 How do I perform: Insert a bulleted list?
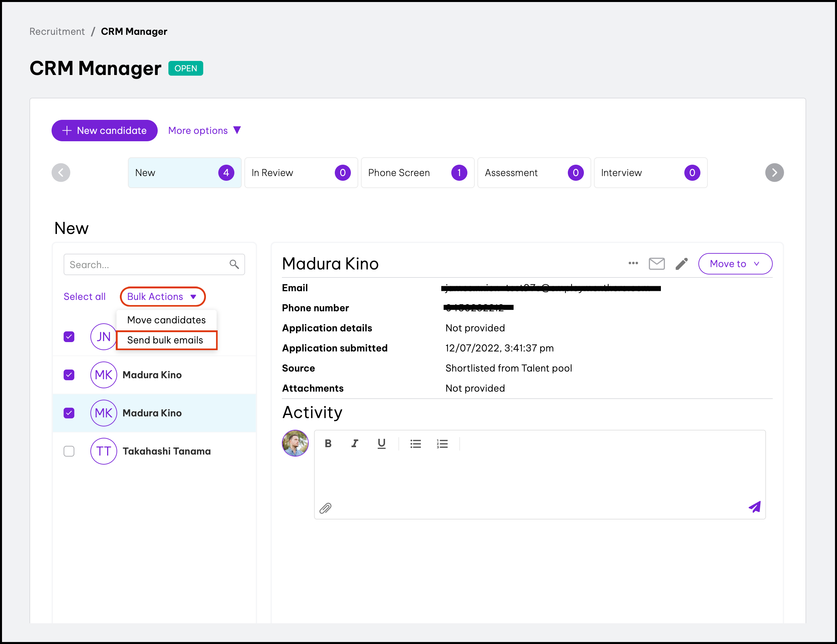[x=415, y=444]
